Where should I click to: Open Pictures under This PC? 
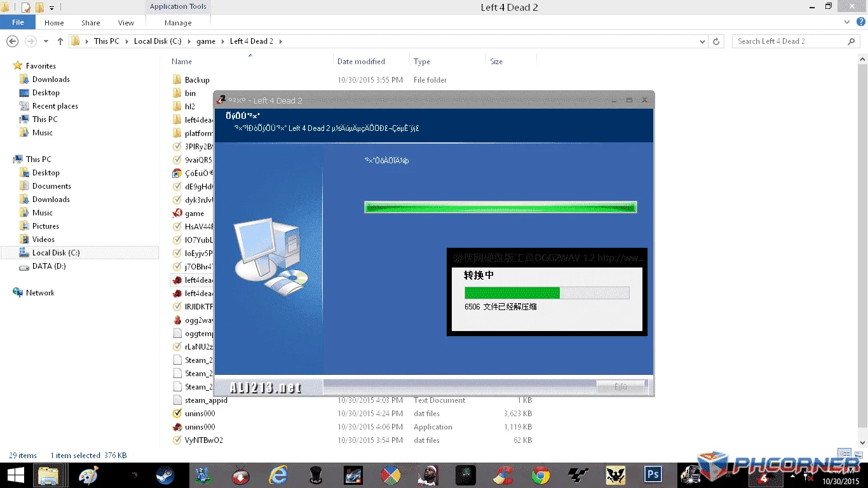pyautogui.click(x=46, y=226)
